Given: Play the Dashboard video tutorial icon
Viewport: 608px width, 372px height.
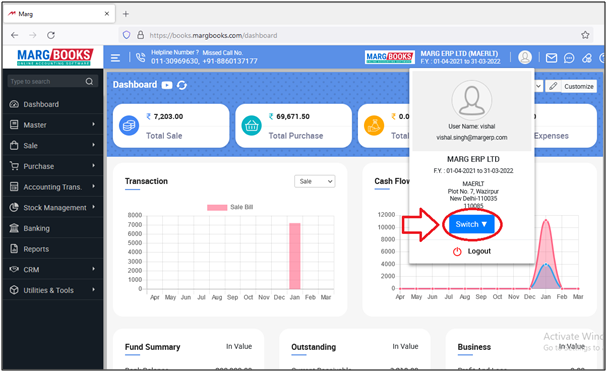Looking at the screenshot, I should (x=167, y=85).
